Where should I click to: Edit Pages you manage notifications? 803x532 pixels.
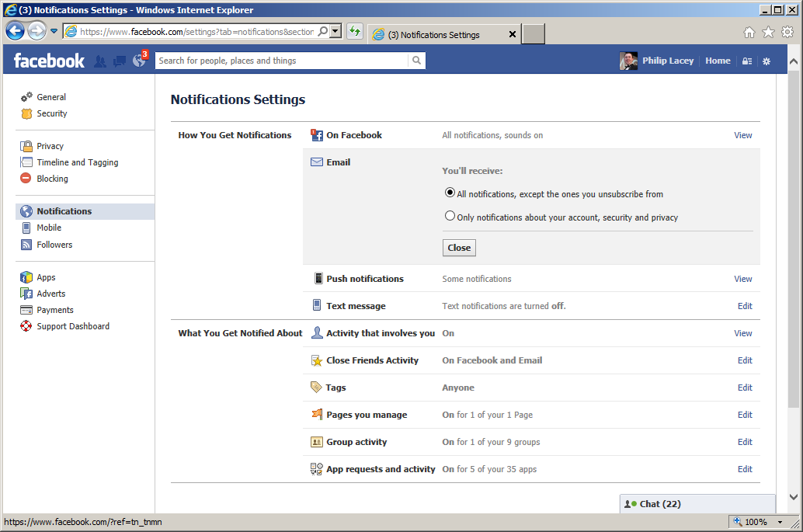click(x=745, y=415)
